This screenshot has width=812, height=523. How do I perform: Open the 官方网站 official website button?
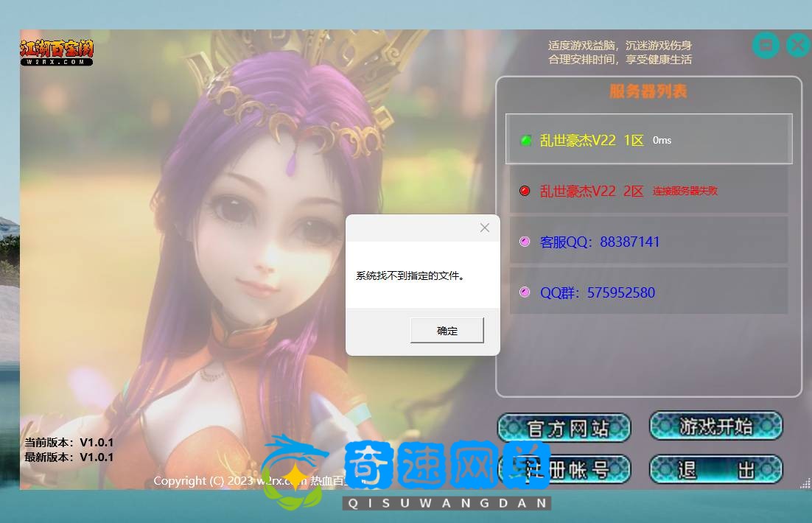[564, 428]
